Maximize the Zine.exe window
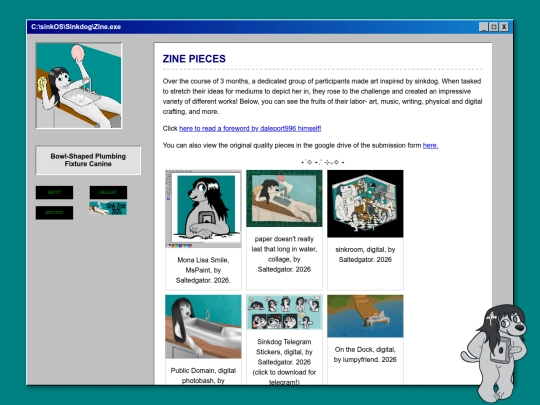 point(494,27)
